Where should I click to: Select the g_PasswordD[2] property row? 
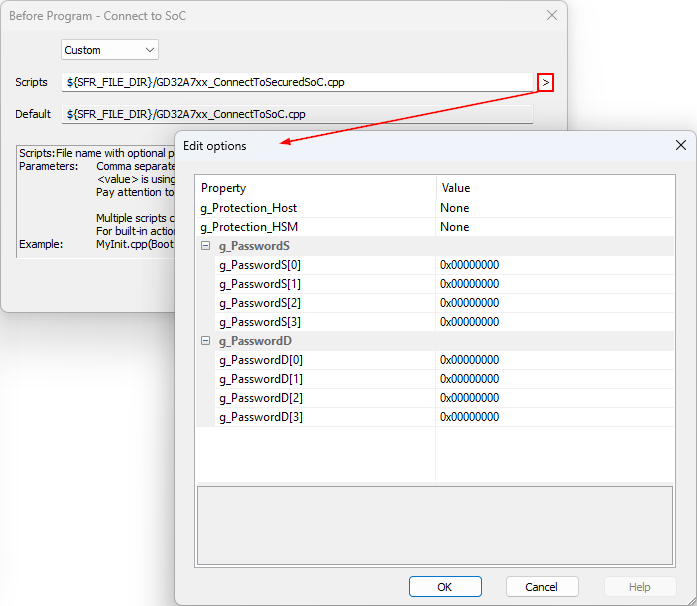tap(261, 398)
